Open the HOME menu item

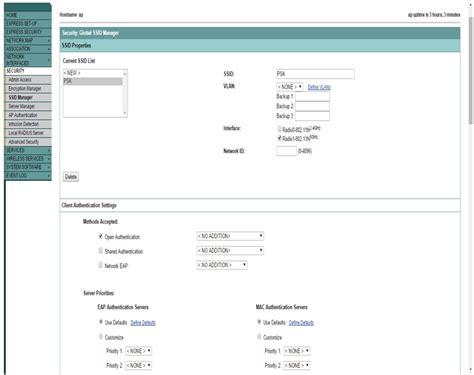pos(28,15)
